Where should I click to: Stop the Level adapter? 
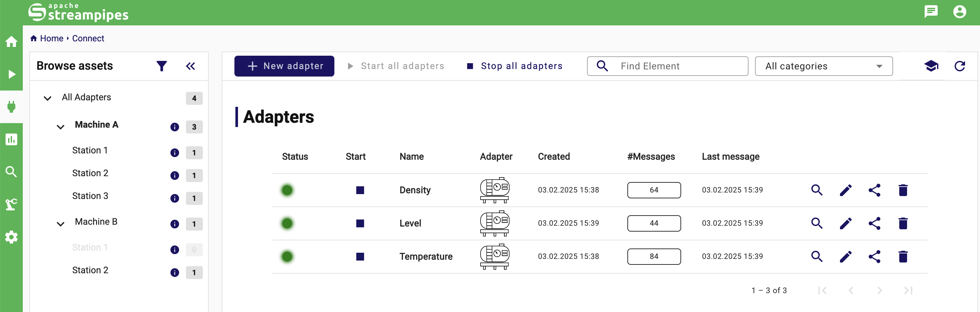pyautogui.click(x=360, y=223)
